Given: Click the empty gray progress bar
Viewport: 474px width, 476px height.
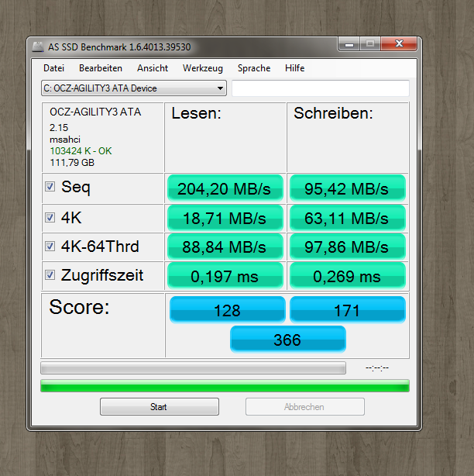Looking at the screenshot, I should coord(193,368).
